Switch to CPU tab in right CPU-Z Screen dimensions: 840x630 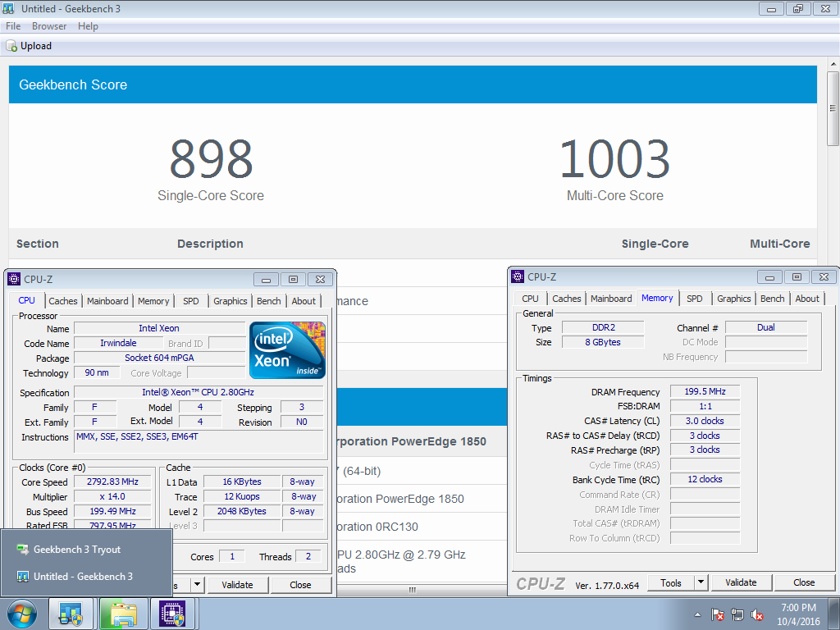pyautogui.click(x=531, y=299)
